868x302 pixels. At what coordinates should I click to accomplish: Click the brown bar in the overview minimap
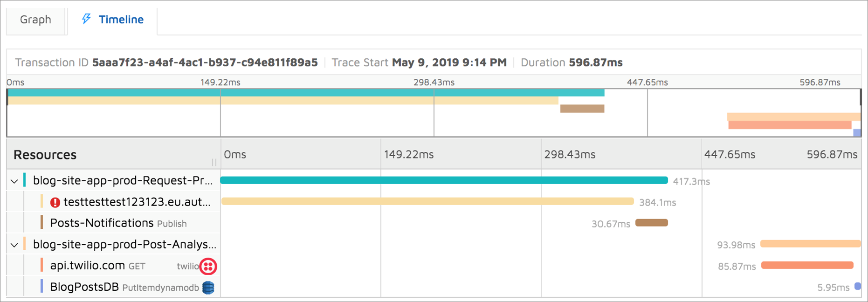coord(582,109)
